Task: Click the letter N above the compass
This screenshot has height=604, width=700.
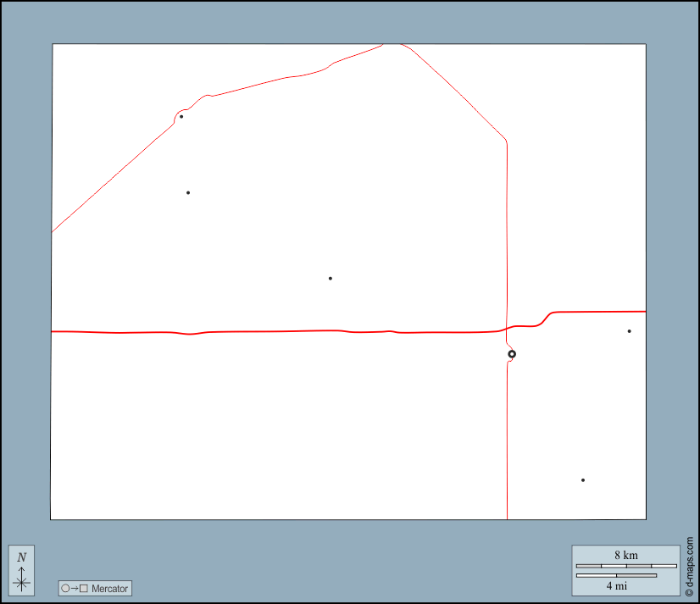Action: point(22,557)
